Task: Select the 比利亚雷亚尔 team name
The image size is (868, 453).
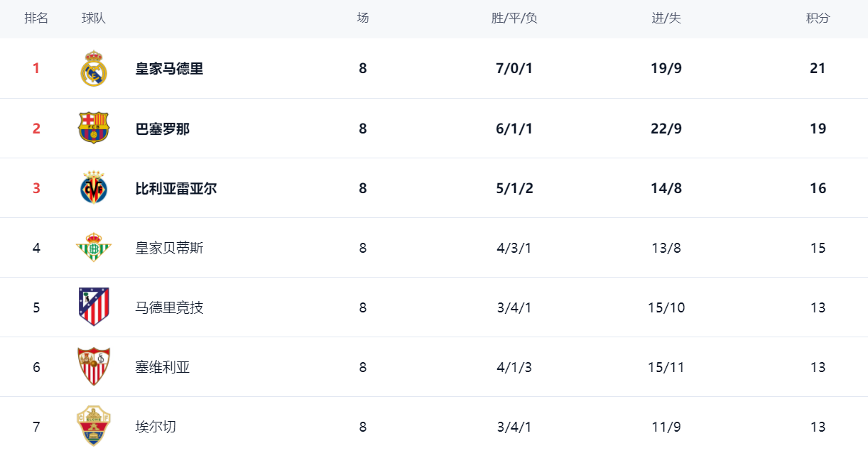Action: (x=176, y=189)
